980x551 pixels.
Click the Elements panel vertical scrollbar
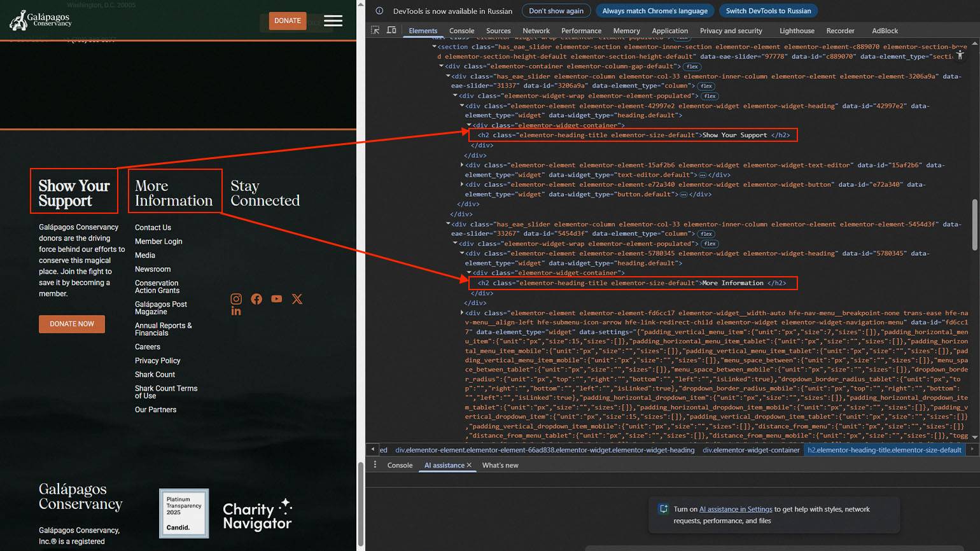(x=974, y=226)
